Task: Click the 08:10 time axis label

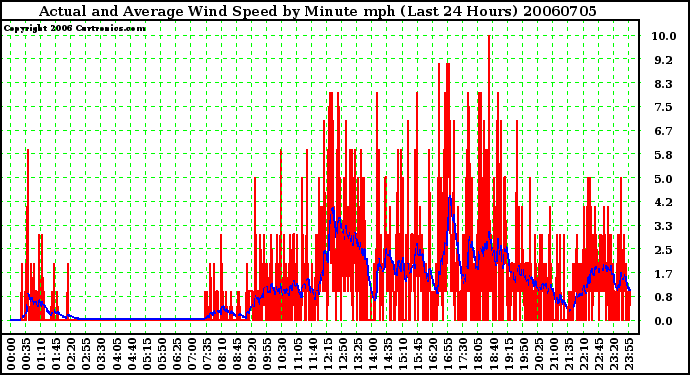Action: click(222, 354)
